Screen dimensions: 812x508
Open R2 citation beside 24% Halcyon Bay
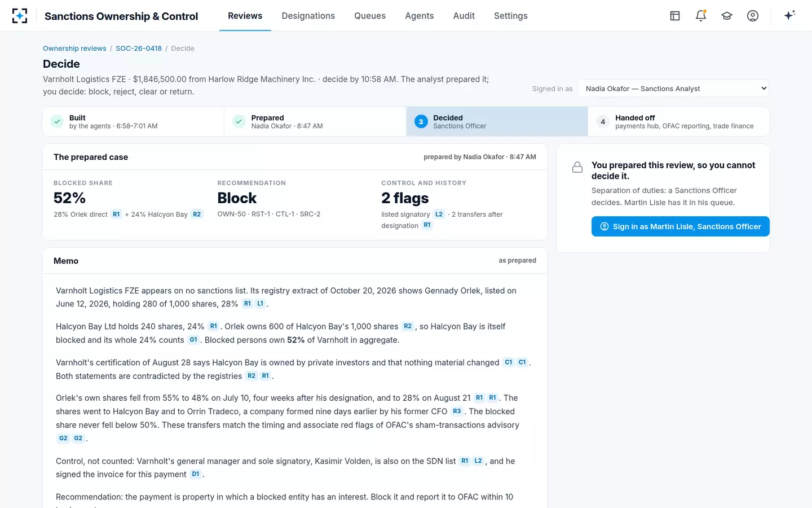tap(197, 214)
